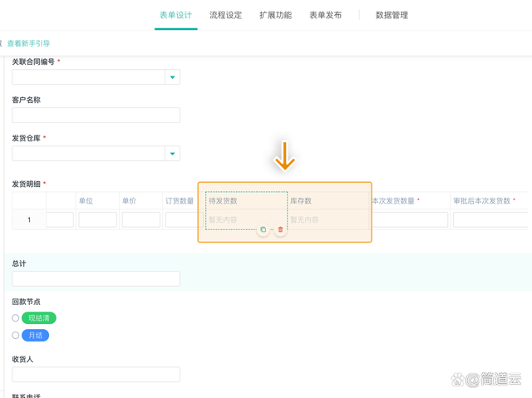Click the 查看新手引导 link
Image resolution: width=532 pixels, height=398 pixels.
click(28, 43)
